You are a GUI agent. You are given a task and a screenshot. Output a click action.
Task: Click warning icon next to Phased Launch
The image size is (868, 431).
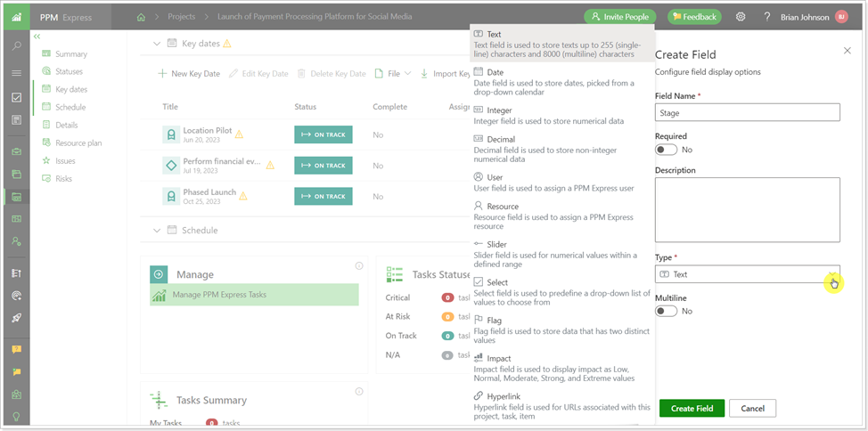coord(243,195)
